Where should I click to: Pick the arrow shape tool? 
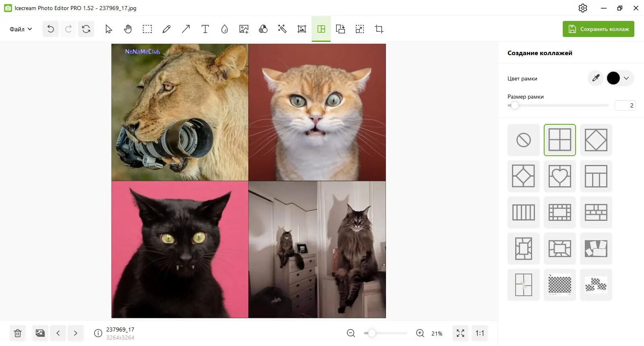[186, 29]
